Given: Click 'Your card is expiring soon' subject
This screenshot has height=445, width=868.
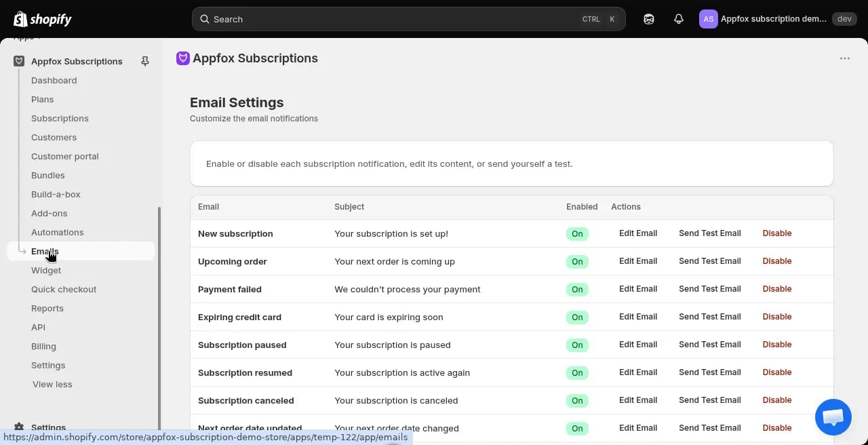Looking at the screenshot, I should click(389, 317).
